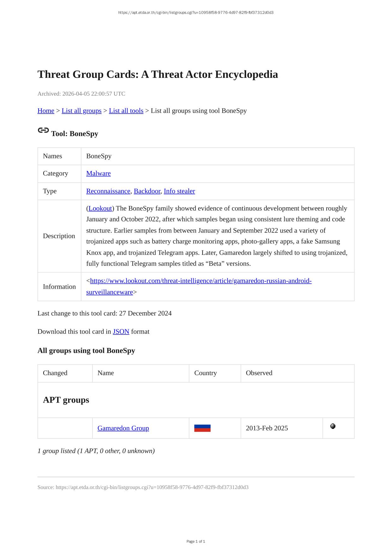Viewport: 392px width, 554px height.
Task: Click the Observed column header
Action: click(259, 373)
